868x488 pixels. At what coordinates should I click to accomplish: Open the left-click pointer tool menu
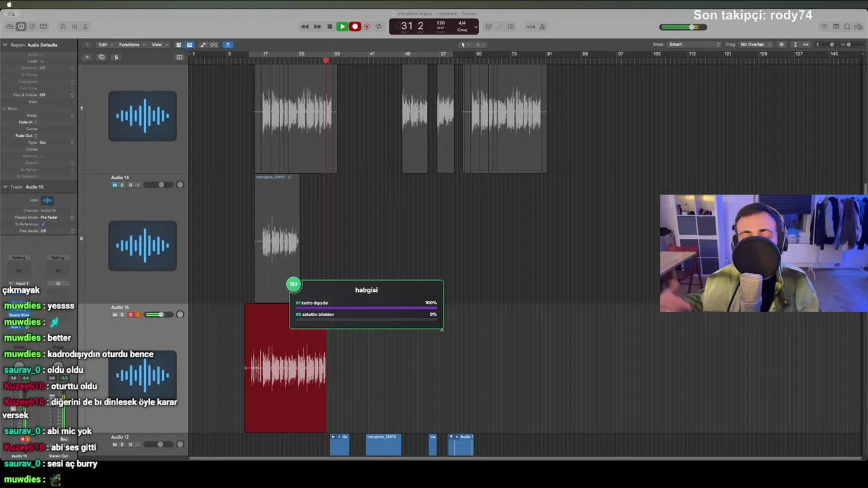coord(465,45)
